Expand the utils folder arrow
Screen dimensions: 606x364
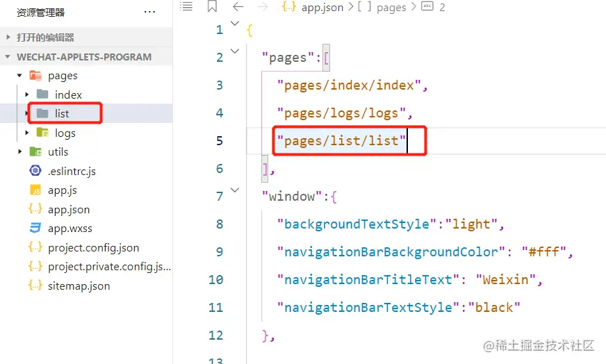pyautogui.click(x=19, y=152)
